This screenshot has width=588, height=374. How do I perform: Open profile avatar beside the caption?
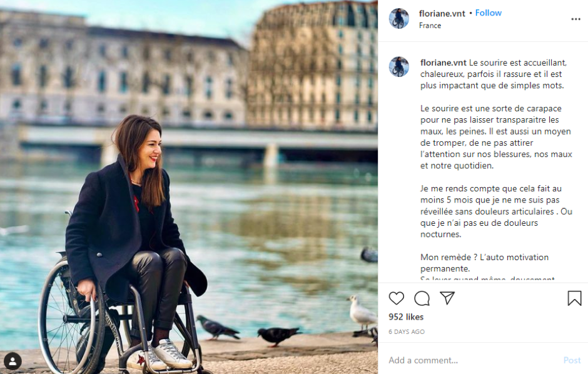398,67
